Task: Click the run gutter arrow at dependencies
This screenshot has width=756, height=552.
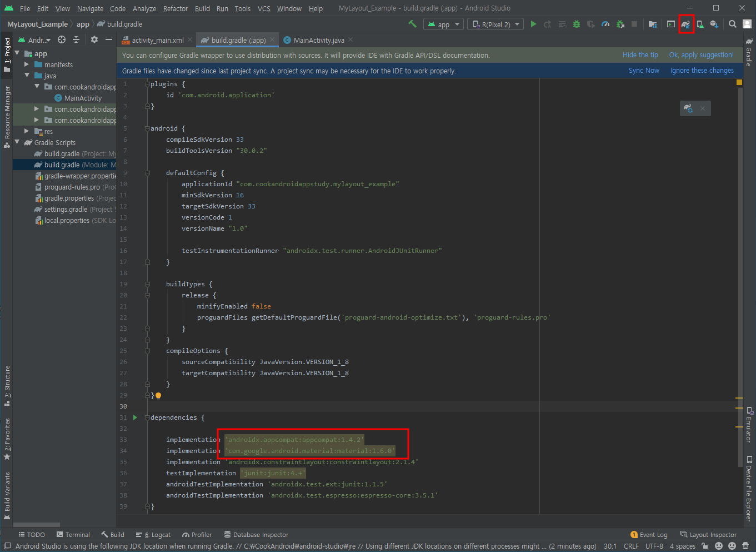Action: point(135,417)
